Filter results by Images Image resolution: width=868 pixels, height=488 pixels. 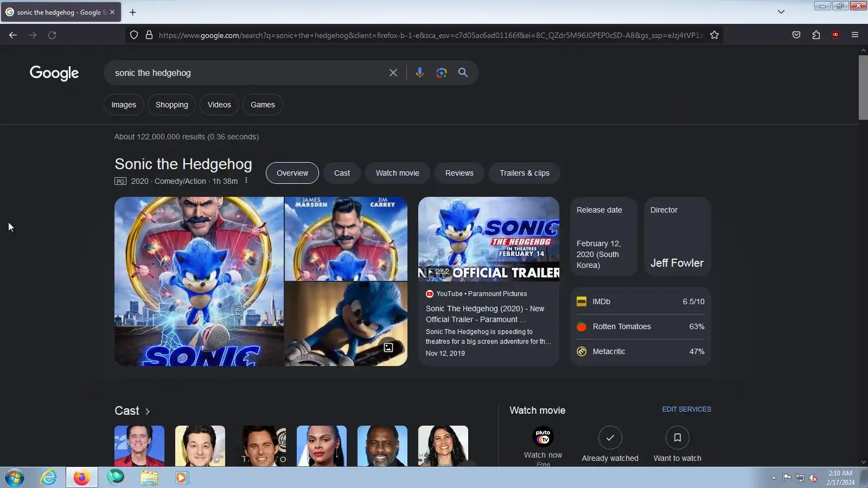[x=124, y=105]
